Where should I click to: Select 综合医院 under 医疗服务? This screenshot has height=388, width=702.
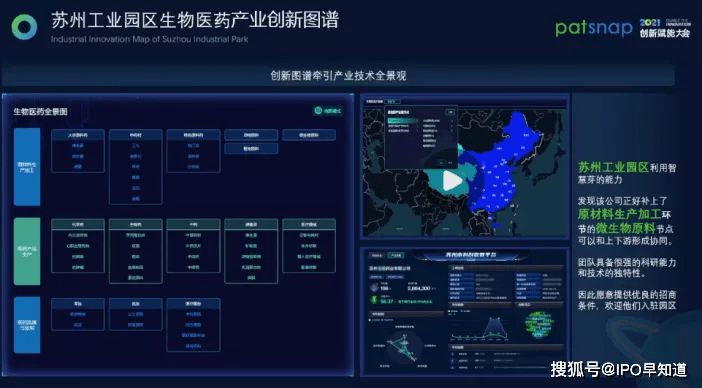click(193, 325)
